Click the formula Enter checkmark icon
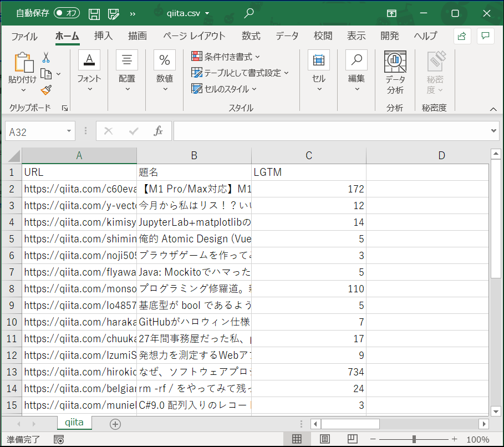 (x=134, y=131)
